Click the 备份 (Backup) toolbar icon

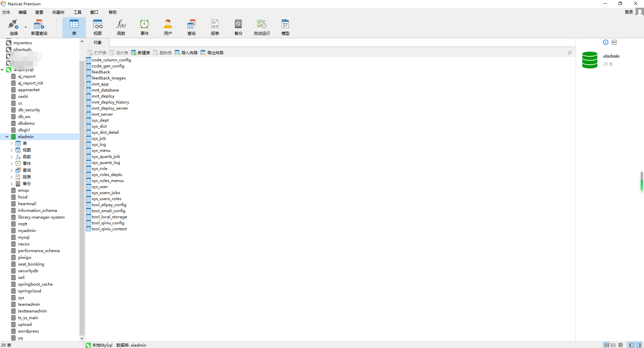[x=238, y=27]
